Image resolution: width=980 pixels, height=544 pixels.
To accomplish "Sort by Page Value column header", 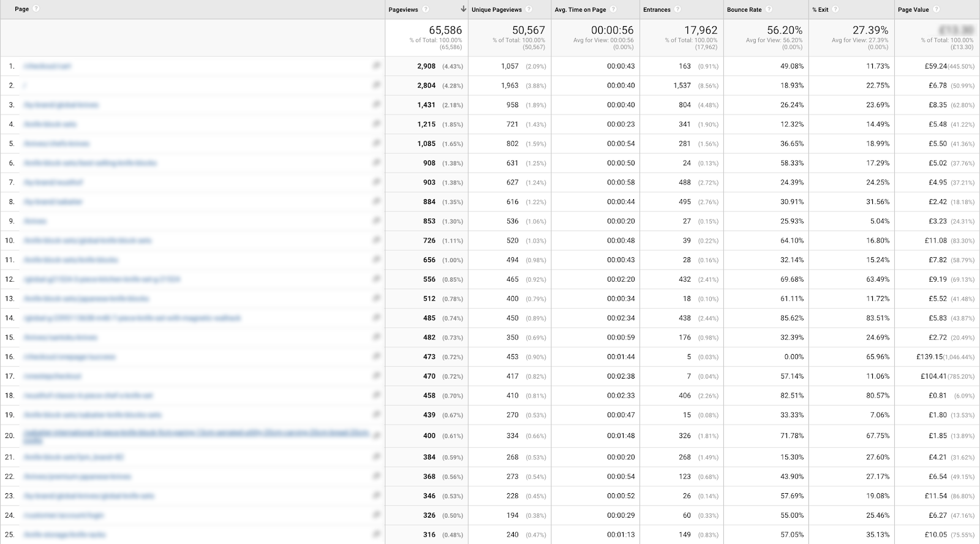I will pos(913,10).
